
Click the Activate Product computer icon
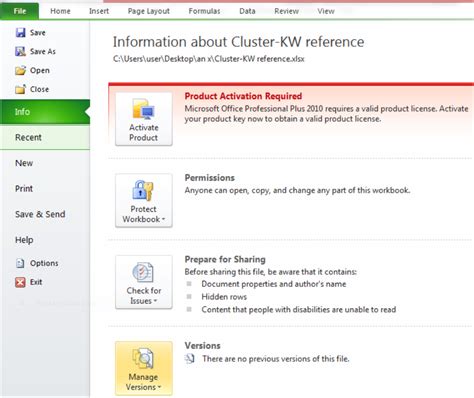143,109
